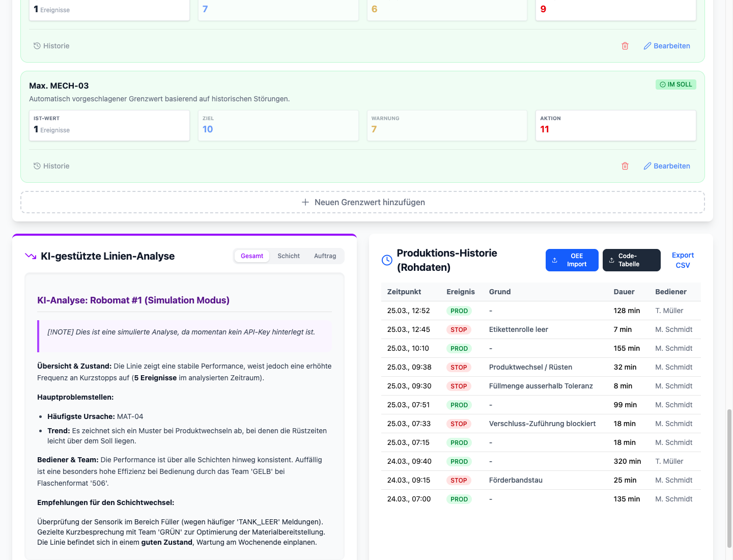Screen dimensions: 733x560
Task: Switch to the Auftrag tab
Action: 325,256
